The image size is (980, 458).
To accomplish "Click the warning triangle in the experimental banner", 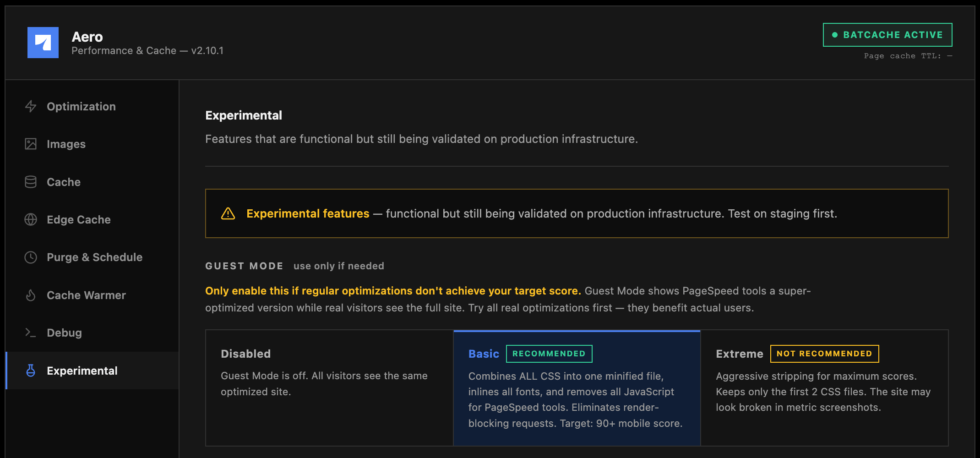I will (x=228, y=213).
